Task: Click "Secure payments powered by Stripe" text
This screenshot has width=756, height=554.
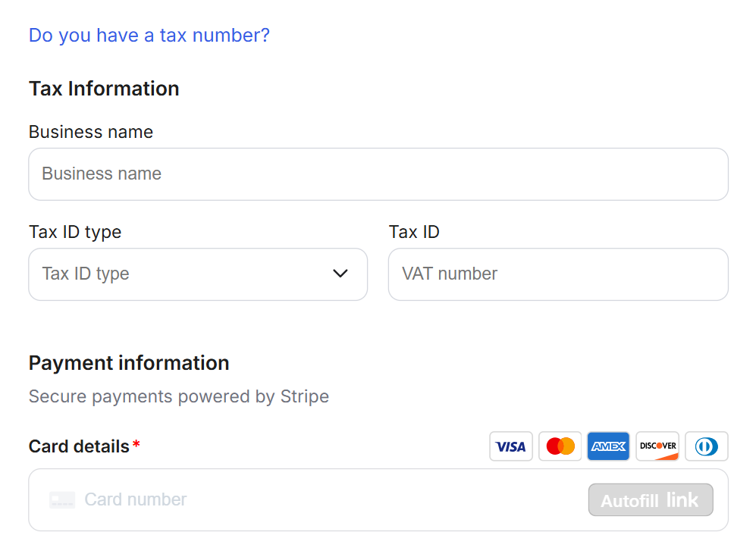Action: click(x=179, y=396)
